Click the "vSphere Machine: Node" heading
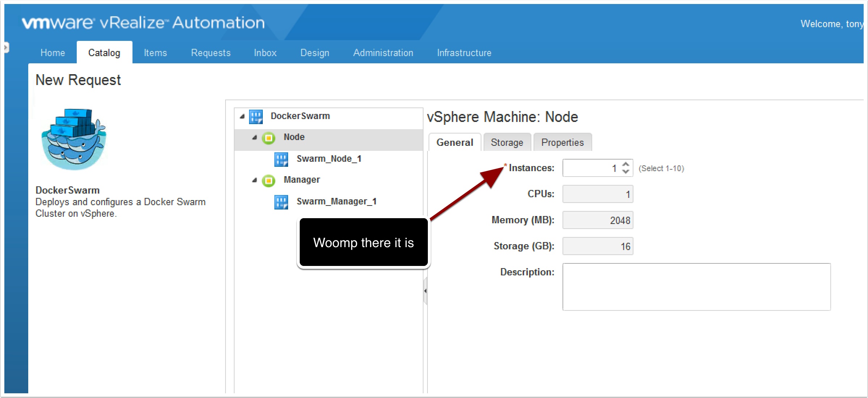 click(502, 117)
